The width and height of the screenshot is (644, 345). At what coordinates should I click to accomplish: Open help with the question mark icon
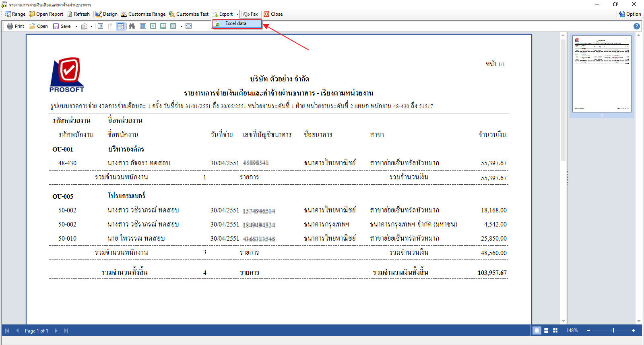pyautogui.click(x=636, y=26)
